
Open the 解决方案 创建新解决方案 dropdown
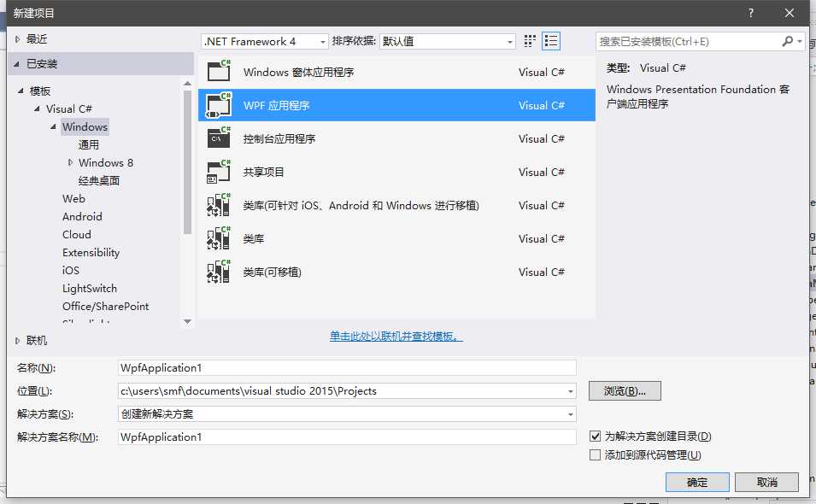point(347,414)
